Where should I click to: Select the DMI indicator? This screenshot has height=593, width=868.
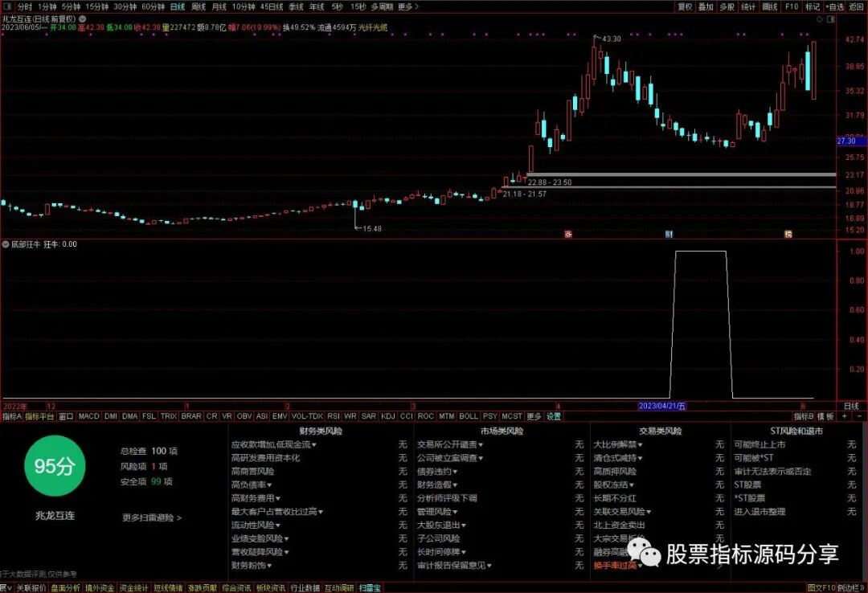click(111, 416)
